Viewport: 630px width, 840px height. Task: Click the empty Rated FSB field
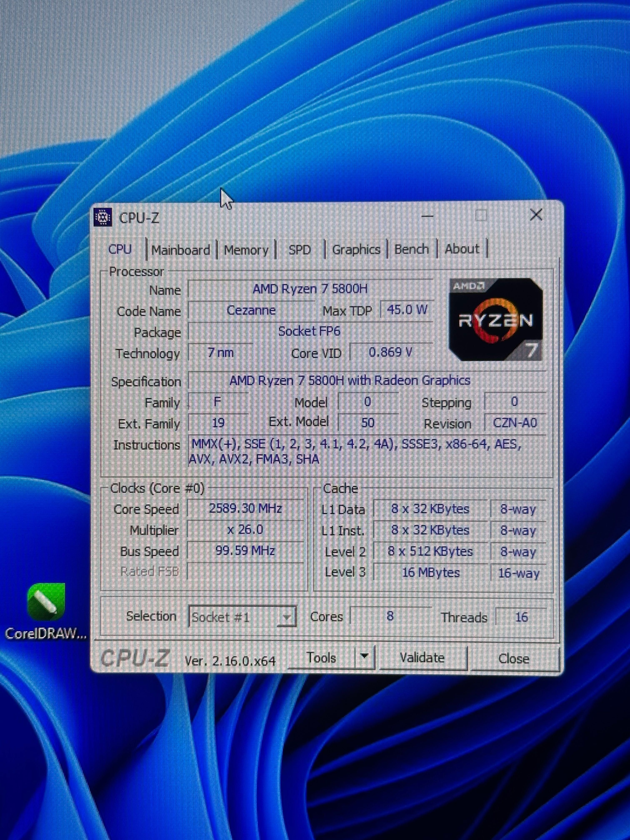[x=245, y=571]
